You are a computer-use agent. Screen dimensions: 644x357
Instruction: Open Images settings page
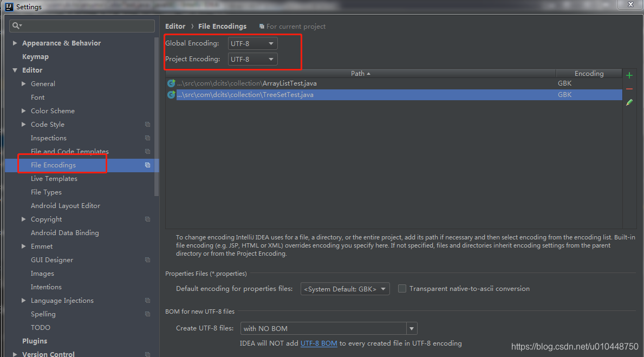42,274
